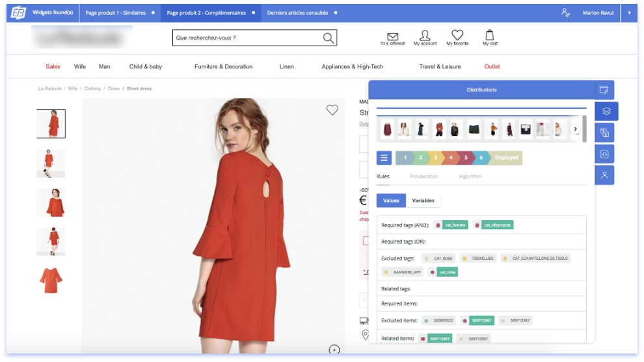Viewport: 644px width, 362px height.
Task: Switch to Variables toggle option
Action: click(423, 201)
